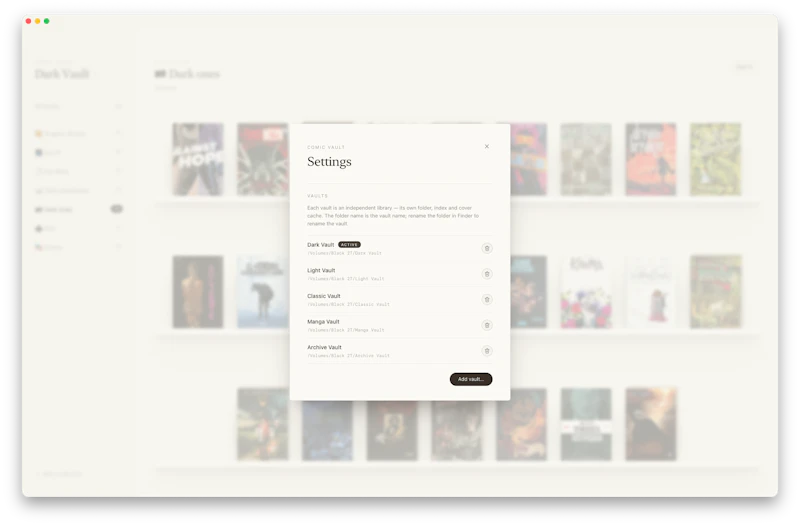
Task: Click the path /Volumes/Black 2T/Classic Vault
Action: click(x=348, y=304)
